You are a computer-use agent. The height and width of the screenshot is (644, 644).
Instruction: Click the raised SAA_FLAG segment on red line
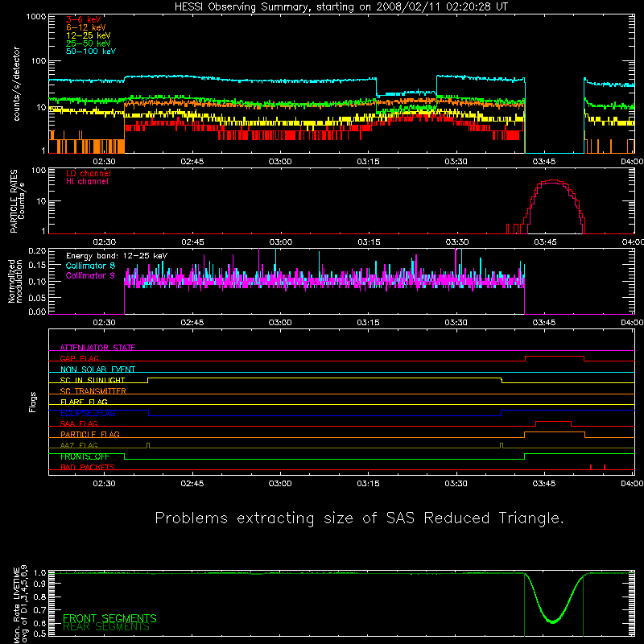(553, 421)
